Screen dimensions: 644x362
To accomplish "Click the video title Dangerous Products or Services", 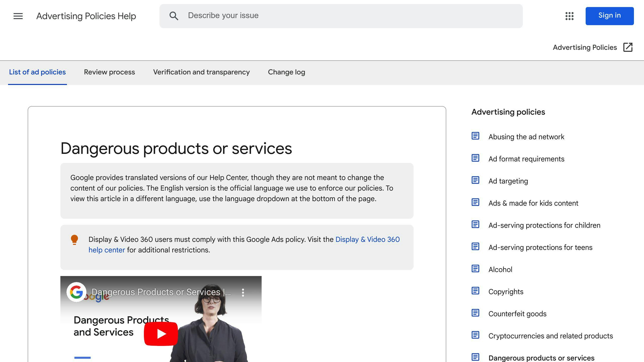I will point(161,292).
